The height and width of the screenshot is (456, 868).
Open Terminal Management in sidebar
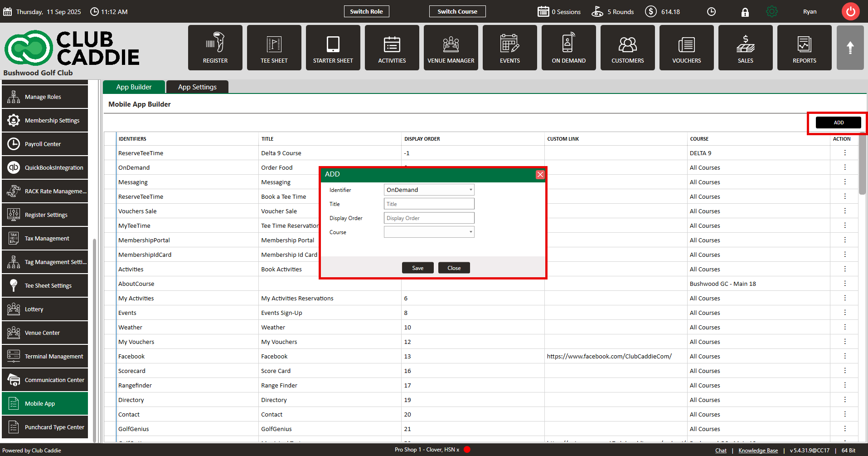tap(45, 356)
